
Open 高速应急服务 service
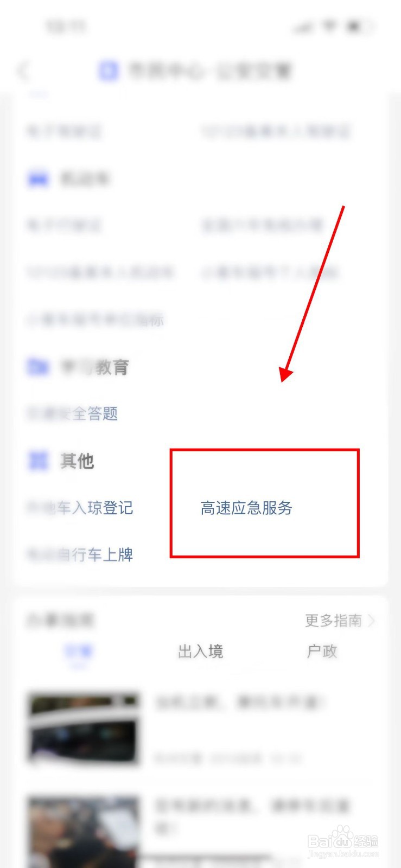point(246,508)
